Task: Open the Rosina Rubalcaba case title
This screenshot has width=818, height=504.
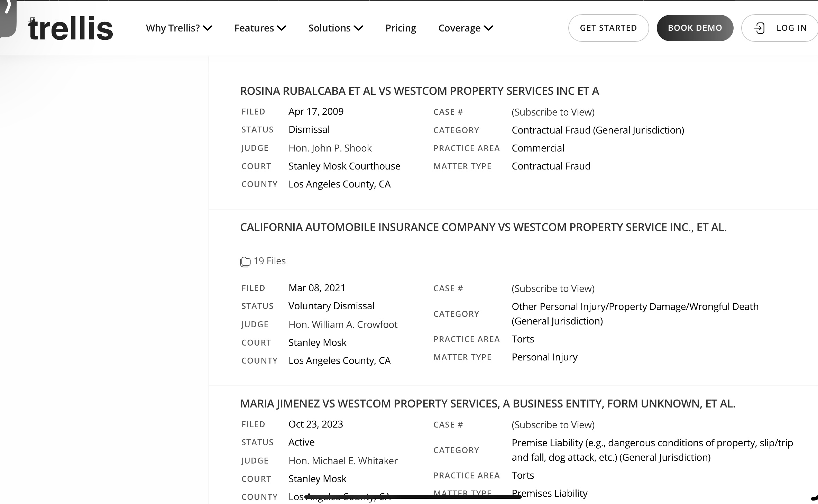Action: tap(420, 91)
